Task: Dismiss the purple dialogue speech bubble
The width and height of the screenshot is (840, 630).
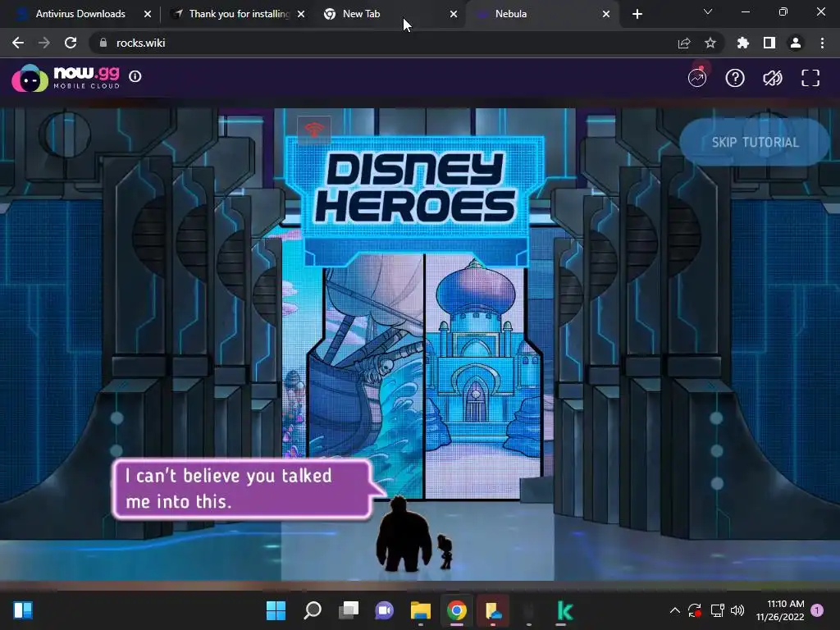Action: 243,489
